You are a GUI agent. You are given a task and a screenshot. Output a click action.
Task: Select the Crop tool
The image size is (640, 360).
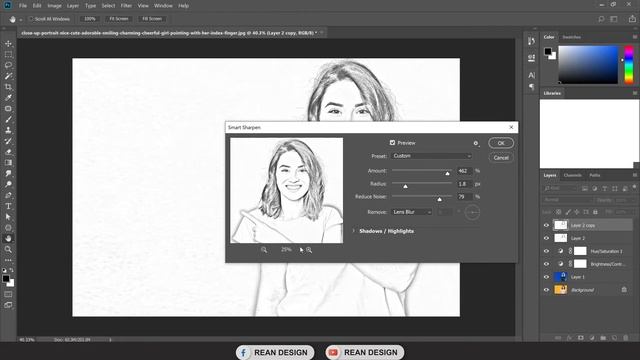click(x=8, y=87)
